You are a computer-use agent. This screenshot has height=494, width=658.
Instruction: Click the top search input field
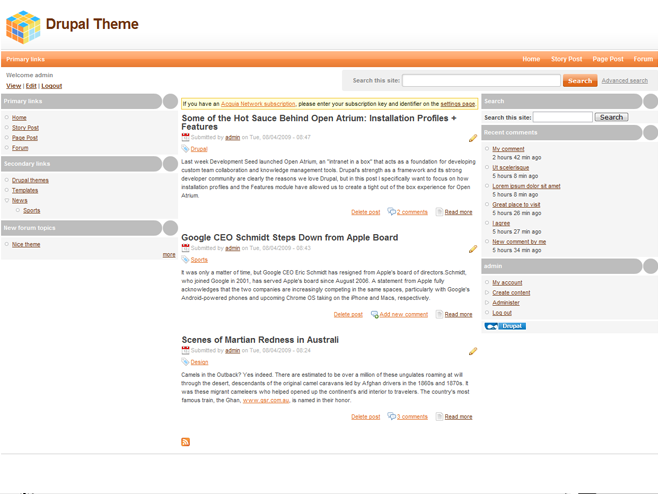(481, 81)
